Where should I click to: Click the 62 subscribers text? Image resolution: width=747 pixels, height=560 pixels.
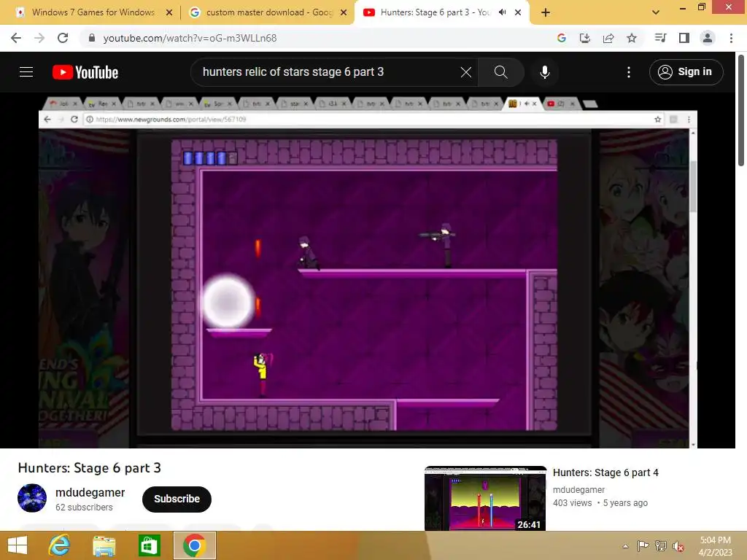tap(84, 507)
